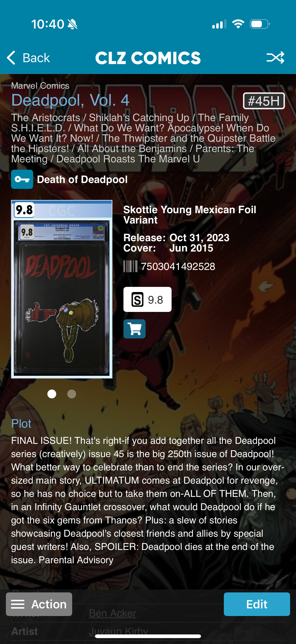The height and width of the screenshot is (644, 296).
Task: Select the second cover image dot
Action: click(x=72, y=394)
